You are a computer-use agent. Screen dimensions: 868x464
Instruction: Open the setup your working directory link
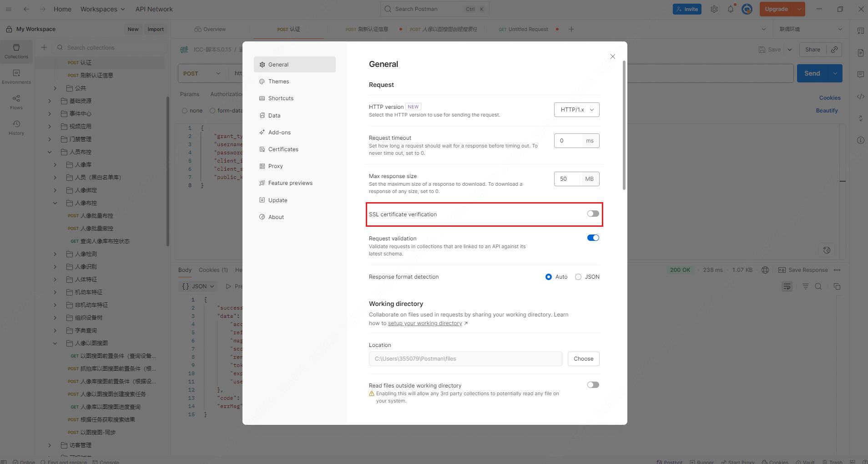pyautogui.click(x=425, y=323)
